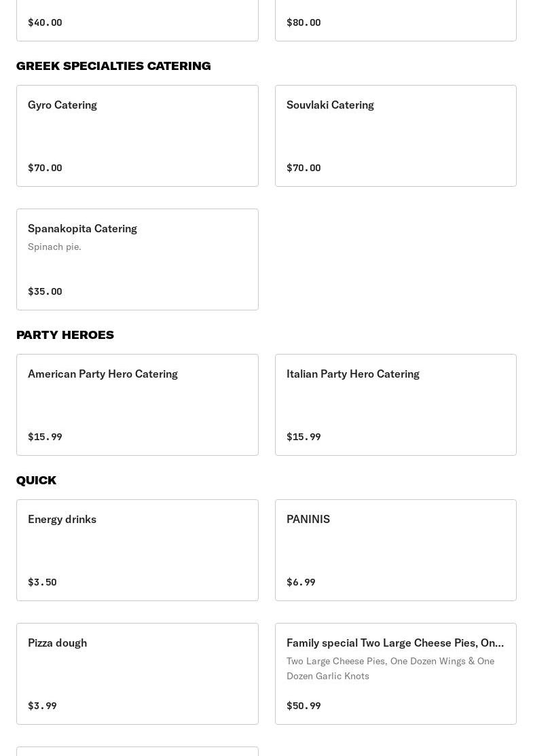
Task: Open the Spanakopita Catering item
Action: tap(137, 259)
